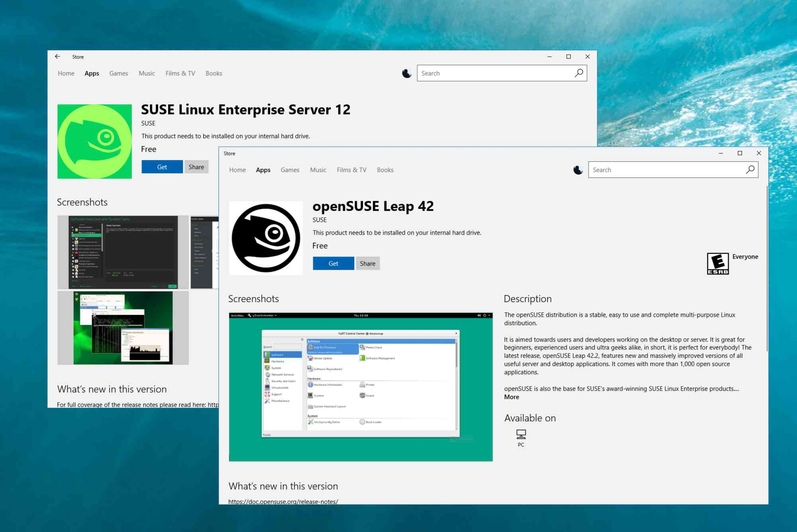The image size is (797, 532).
Task: Click SUSE publisher name under openSUSE Leap
Action: [320, 220]
